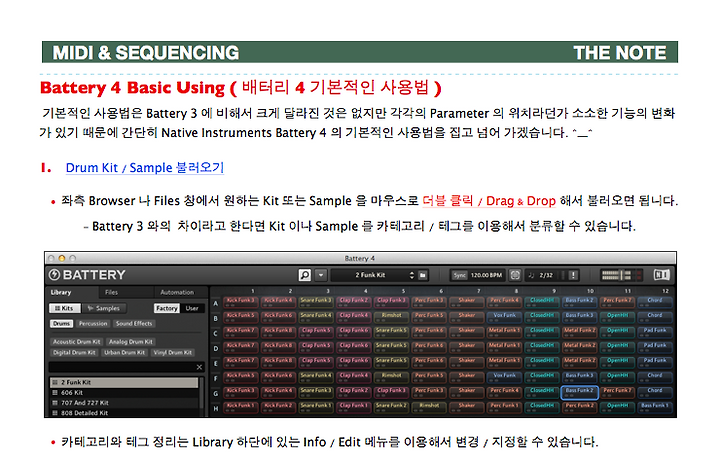This screenshot has height=461, width=720.
Task: Select Clap Funk 1 cell in row H
Action: click(x=354, y=407)
